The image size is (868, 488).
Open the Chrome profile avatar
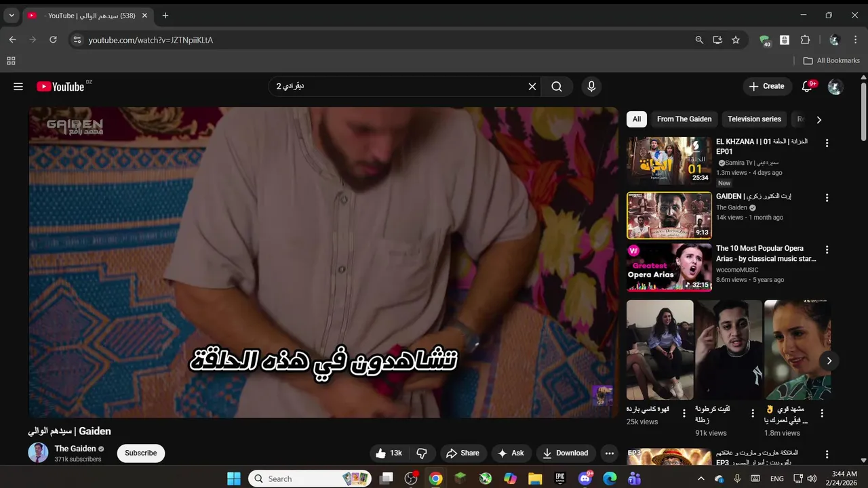[x=834, y=40]
